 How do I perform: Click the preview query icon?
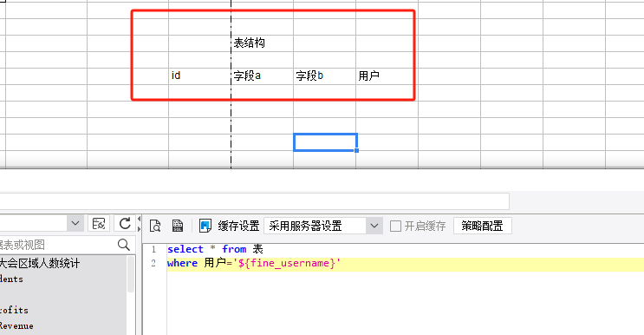click(155, 226)
